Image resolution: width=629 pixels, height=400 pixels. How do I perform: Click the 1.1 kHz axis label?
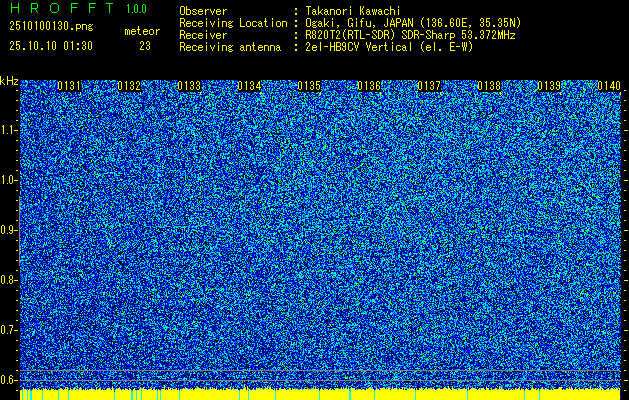tap(8, 130)
